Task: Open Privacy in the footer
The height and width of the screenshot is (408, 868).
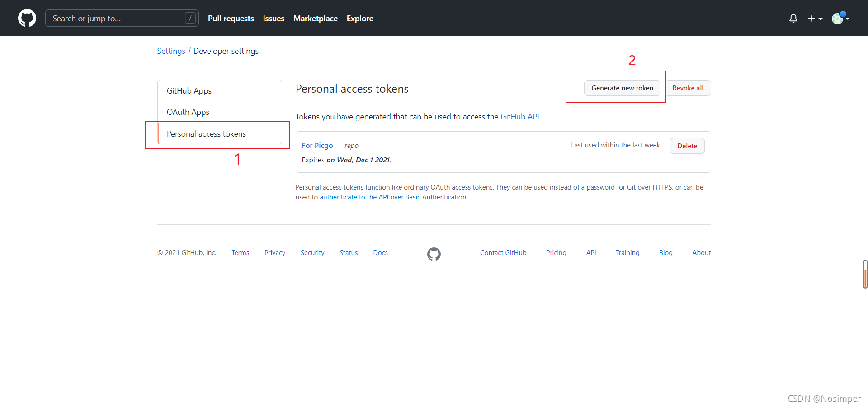Action: [x=275, y=253]
